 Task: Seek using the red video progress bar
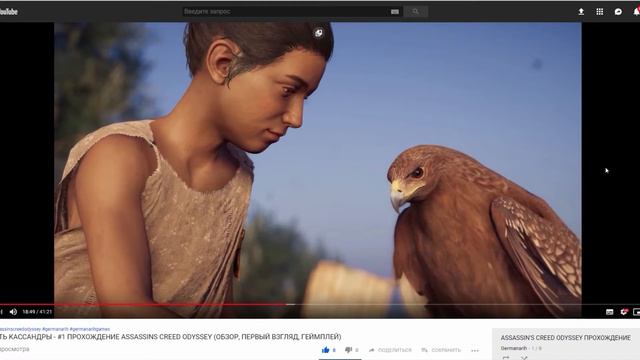[x=143, y=304]
